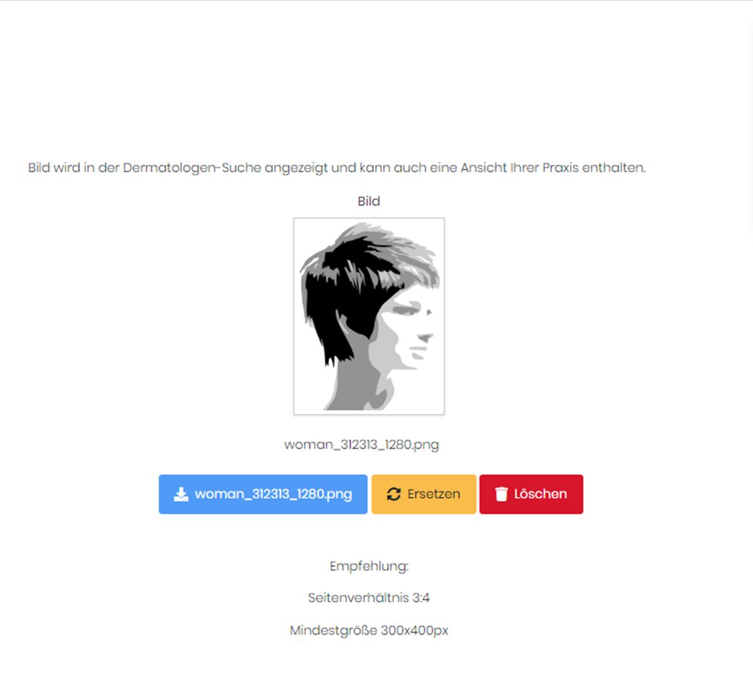This screenshot has height=700, width=753.
Task: Click the word 'Ansicht' in the description
Action: pos(484,168)
